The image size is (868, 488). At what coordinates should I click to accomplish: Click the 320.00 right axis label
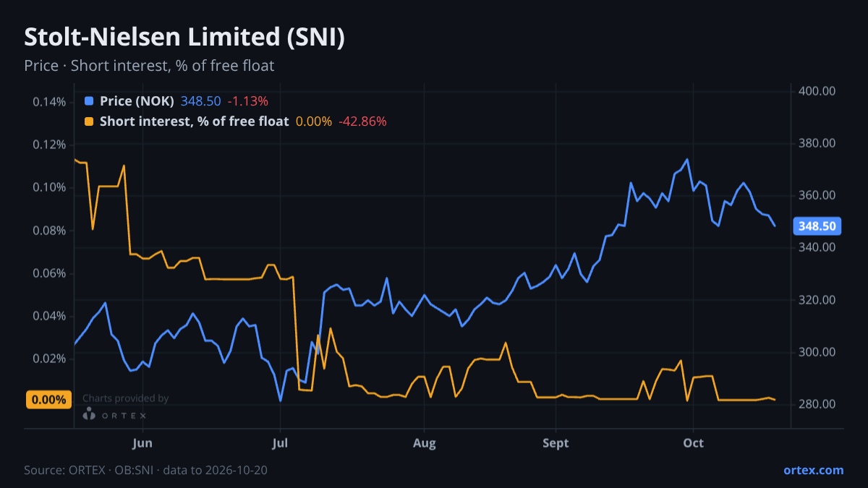pos(817,300)
